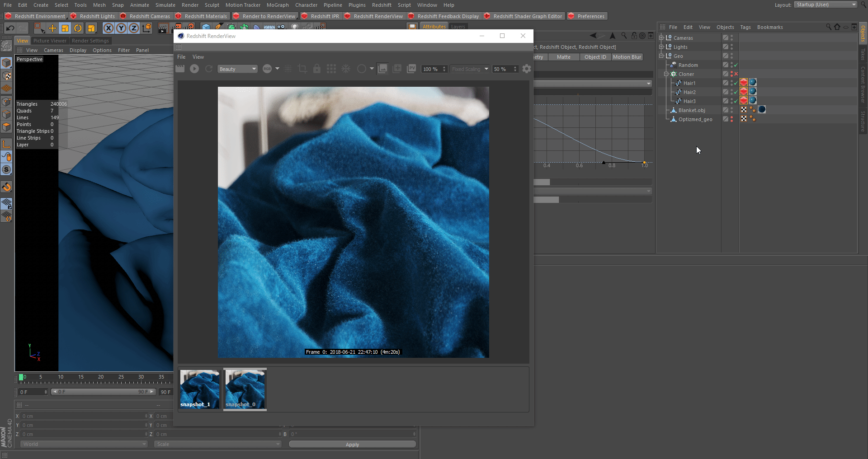Open the World coordinate dropdown

(84, 444)
